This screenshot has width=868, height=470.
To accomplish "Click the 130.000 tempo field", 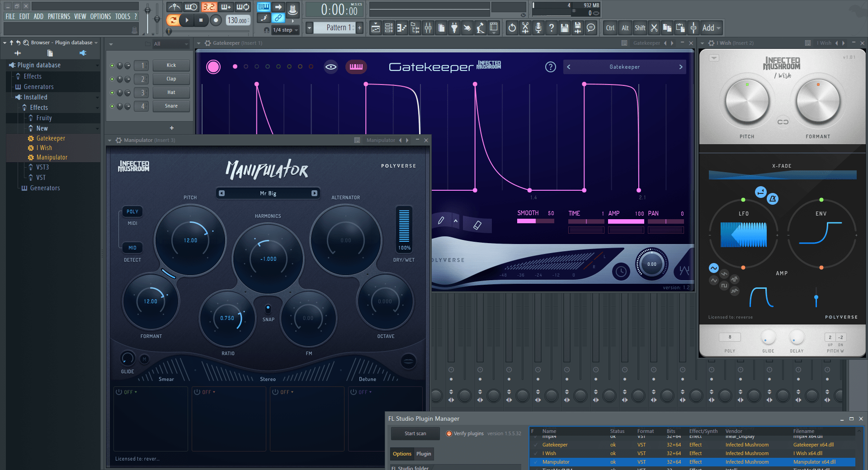I will click(237, 20).
